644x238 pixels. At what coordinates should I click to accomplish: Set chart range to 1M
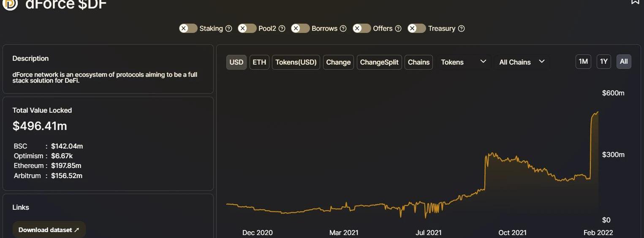coord(583,62)
